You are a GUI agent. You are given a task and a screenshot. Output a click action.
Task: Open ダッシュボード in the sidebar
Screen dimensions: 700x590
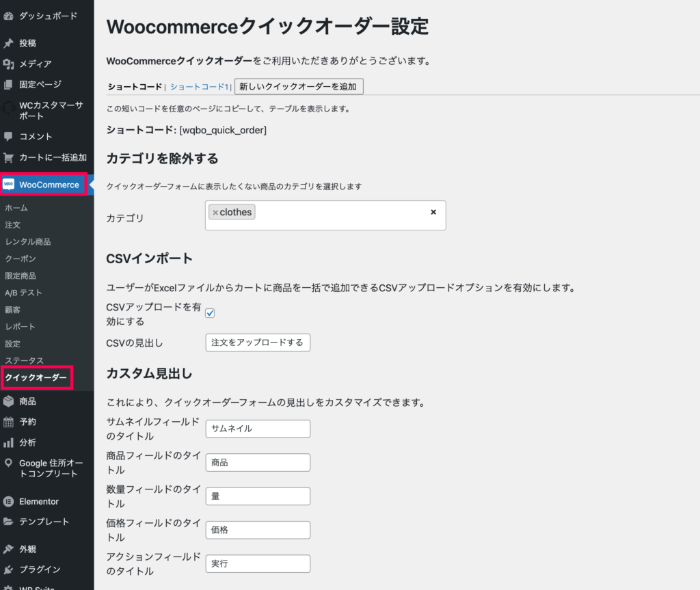tap(47, 16)
